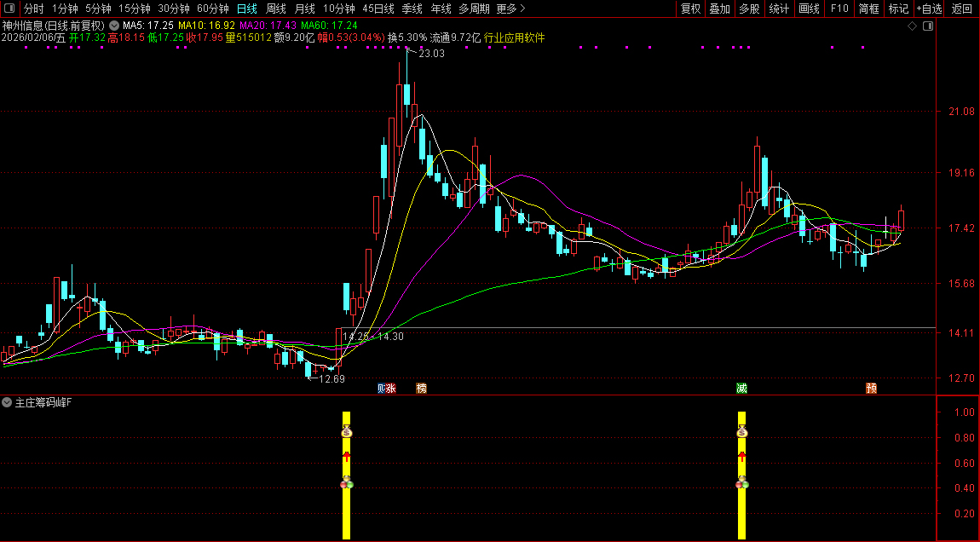Click the 叠加 overlay button

coord(720,9)
